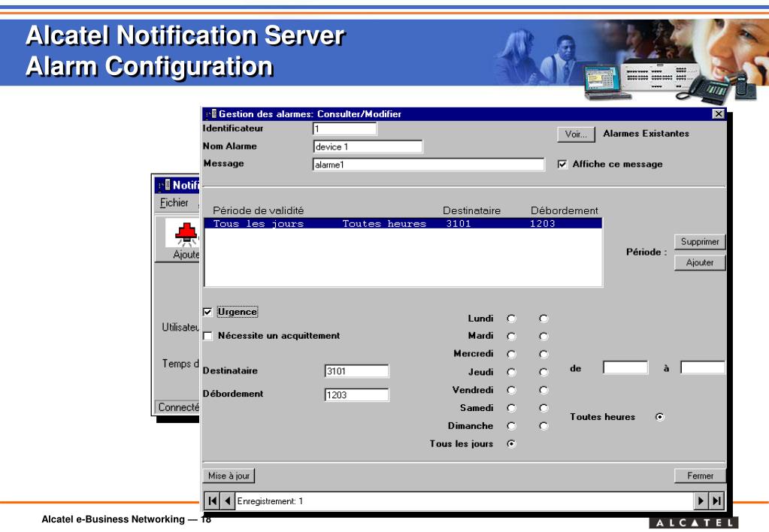
Task: Click the upper 'Destinataire' column header
Action: click(471, 210)
